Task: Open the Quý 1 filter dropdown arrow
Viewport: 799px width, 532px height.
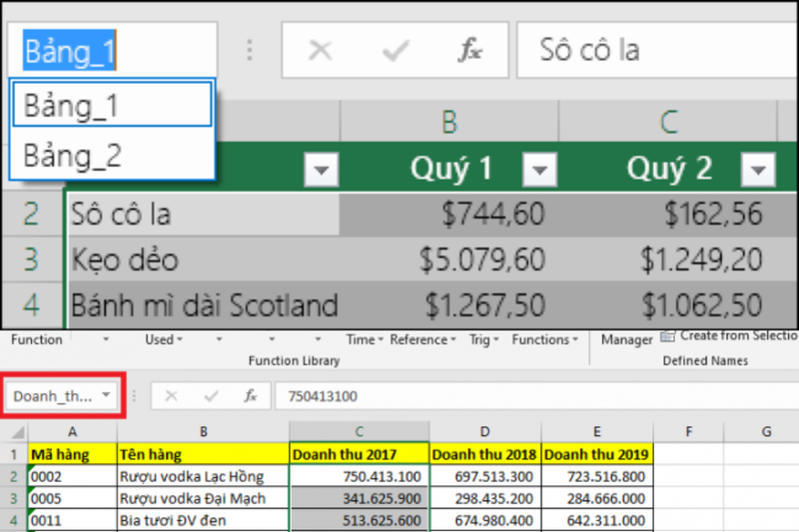Action: click(x=539, y=169)
